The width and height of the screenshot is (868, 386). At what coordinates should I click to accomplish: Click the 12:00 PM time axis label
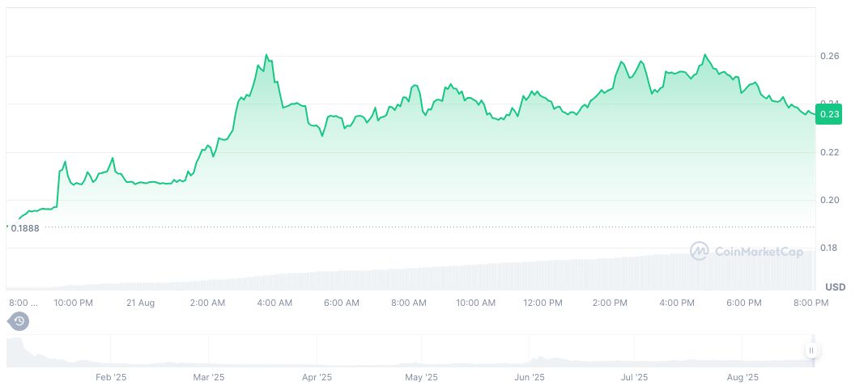pos(542,303)
